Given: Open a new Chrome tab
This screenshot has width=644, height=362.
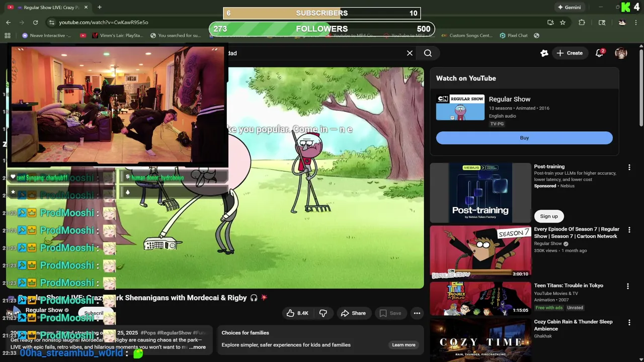Looking at the screenshot, I should coord(100,7).
